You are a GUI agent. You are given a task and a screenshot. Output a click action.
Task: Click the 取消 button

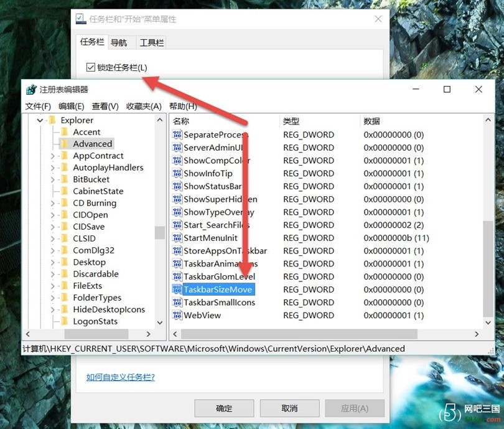click(289, 408)
